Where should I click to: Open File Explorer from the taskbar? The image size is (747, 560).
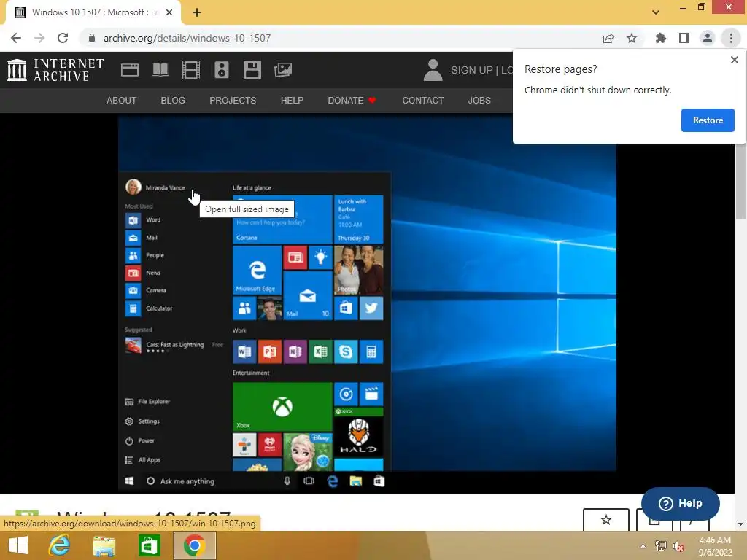(104, 545)
